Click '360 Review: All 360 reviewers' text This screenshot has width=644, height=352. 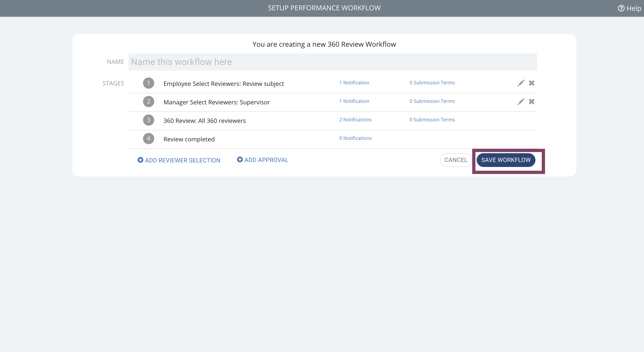point(204,121)
